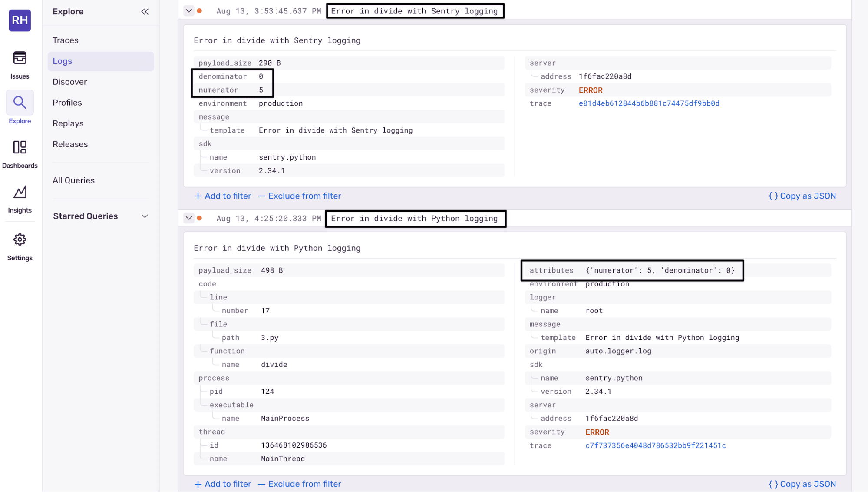Open trace link starting e01d4eb6
Screen dimensions: 868x492
[x=649, y=103]
